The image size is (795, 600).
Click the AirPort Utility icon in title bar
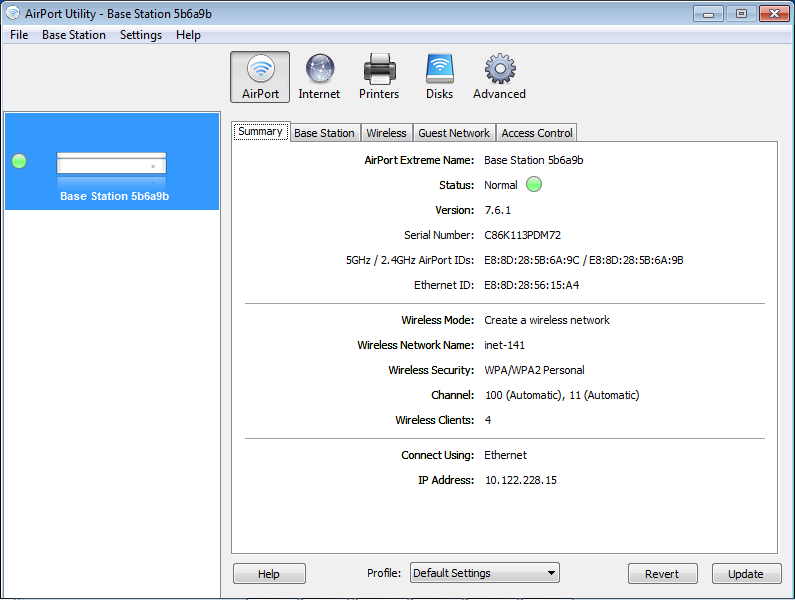pyautogui.click(x=12, y=14)
